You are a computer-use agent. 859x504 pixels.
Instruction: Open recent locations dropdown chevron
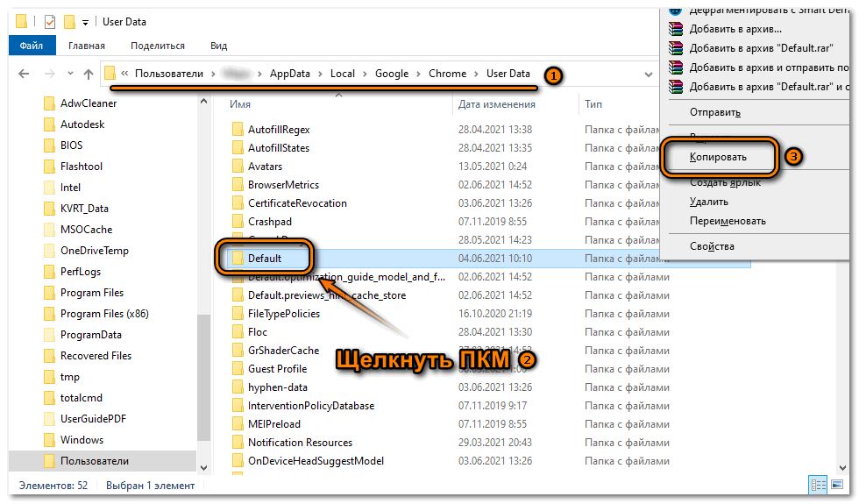pyautogui.click(x=70, y=74)
